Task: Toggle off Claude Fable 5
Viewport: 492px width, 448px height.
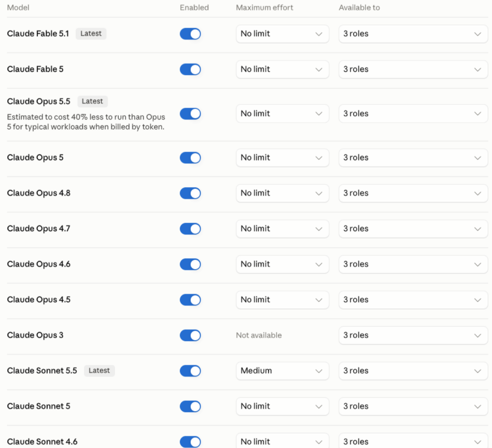Action: point(190,69)
